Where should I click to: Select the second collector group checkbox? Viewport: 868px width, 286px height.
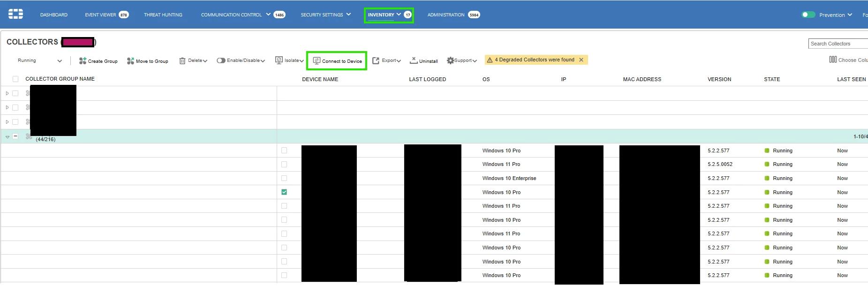click(x=15, y=107)
